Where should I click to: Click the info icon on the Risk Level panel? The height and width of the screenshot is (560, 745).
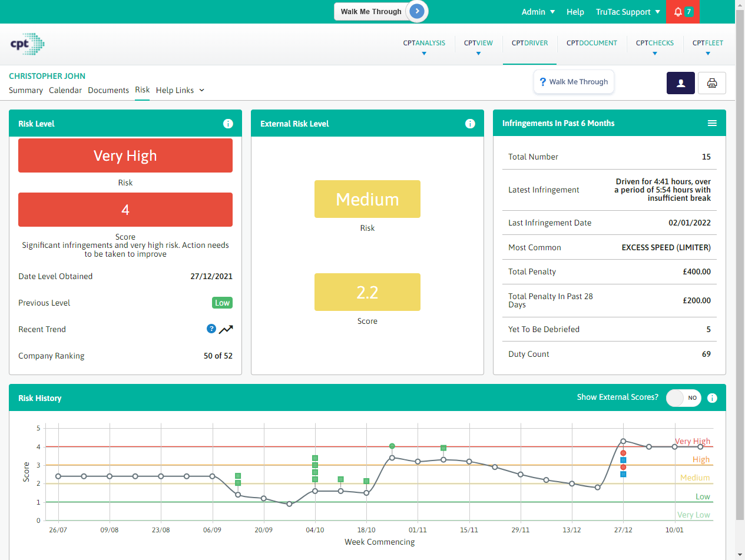(x=228, y=123)
